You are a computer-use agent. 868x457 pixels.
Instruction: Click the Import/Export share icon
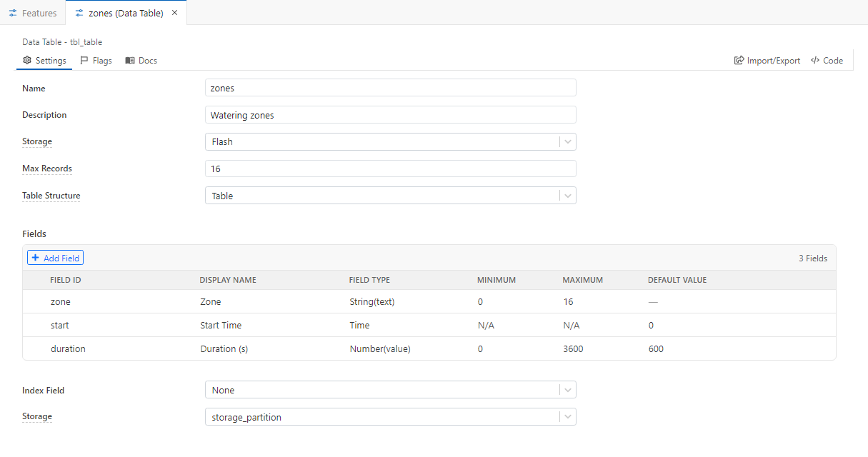click(x=739, y=61)
